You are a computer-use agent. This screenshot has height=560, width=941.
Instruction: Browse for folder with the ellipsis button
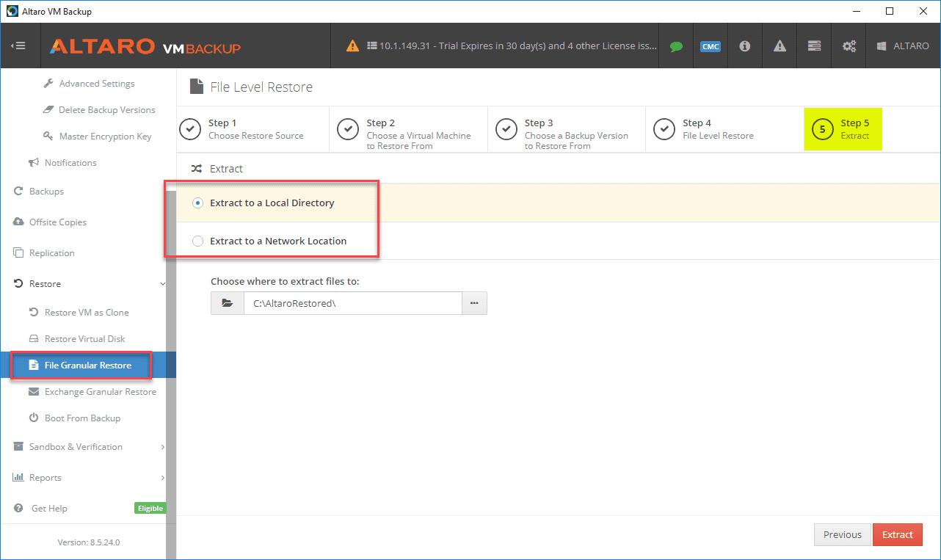474,303
